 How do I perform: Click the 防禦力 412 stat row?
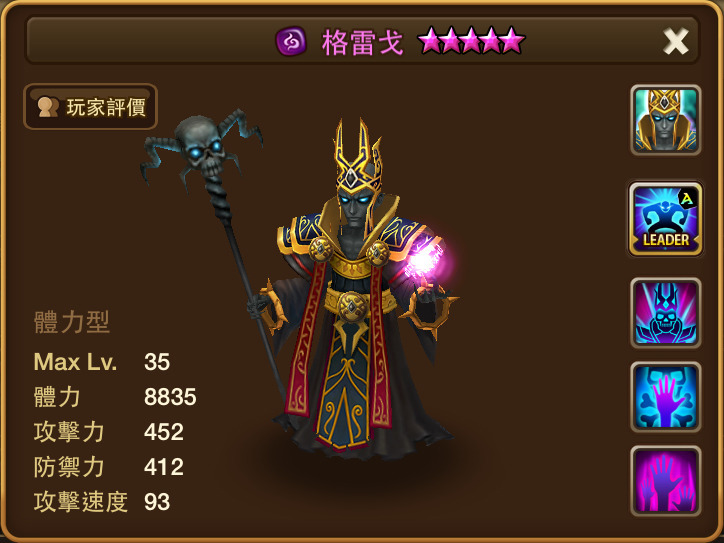(109, 467)
